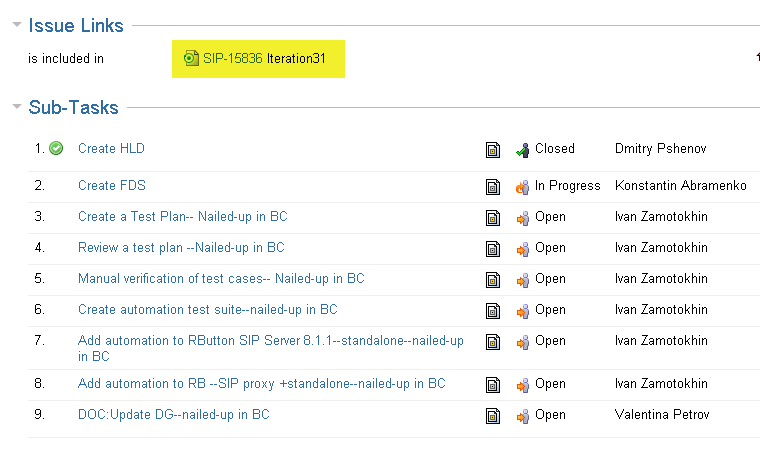Image resolution: width=760 pixels, height=449 pixels.
Task: Click the SIP-15836 issue type icon
Action: coord(191,59)
